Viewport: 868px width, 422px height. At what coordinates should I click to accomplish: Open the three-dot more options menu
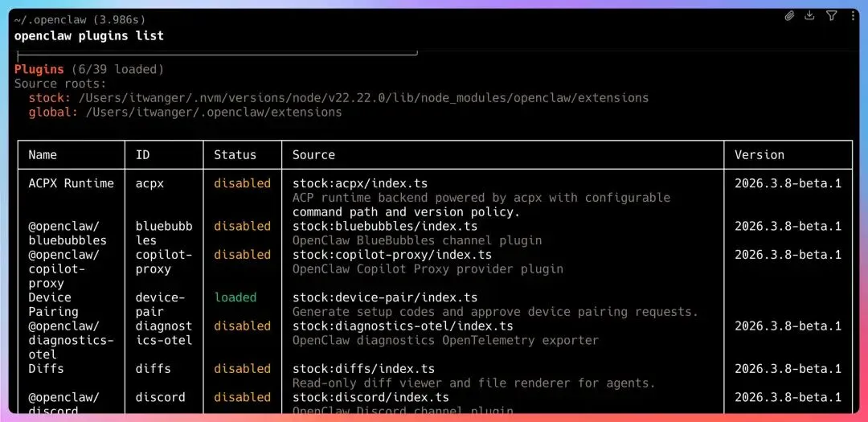853,15
